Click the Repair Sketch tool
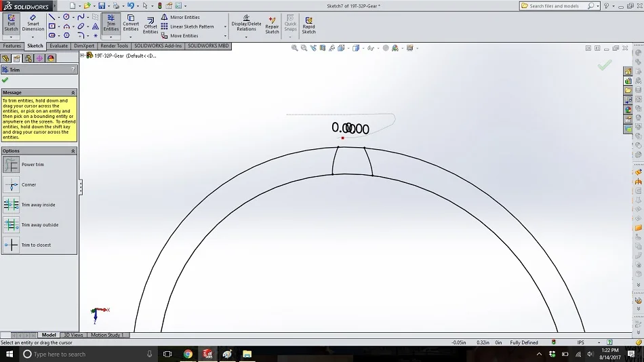The image size is (644, 362). (x=272, y=26)
